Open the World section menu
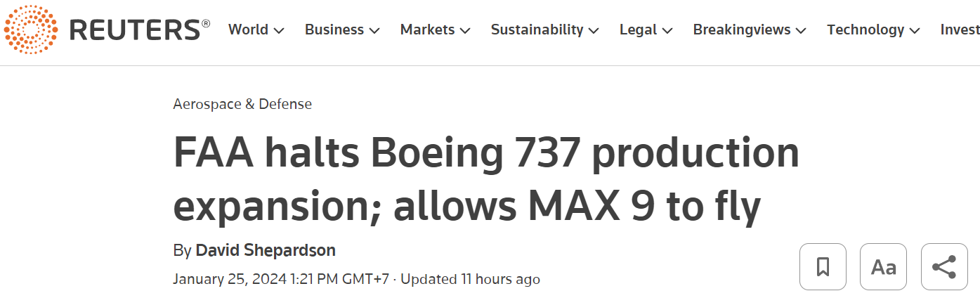The width and height of the screenshot is (980, 298). [249, 30]
